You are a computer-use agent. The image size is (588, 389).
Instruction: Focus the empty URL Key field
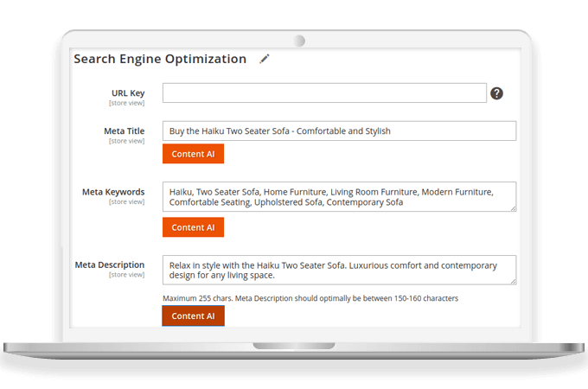pos(324,93)
